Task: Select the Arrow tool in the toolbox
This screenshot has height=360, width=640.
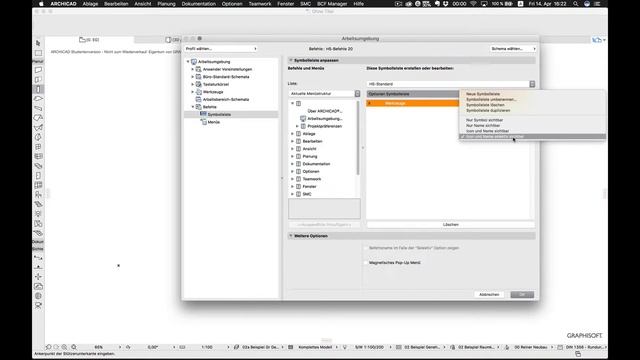Action: click(x=38, y=43)
